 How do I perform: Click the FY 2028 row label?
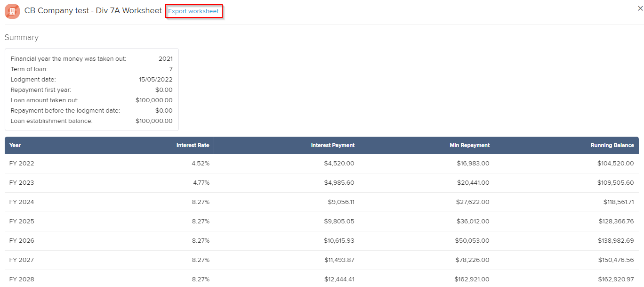click(x=22, y=279)
